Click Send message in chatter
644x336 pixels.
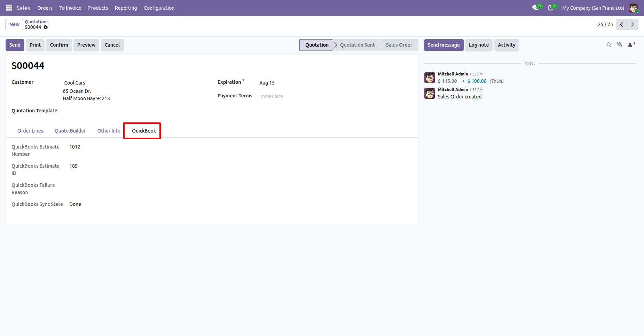(443, 45)
